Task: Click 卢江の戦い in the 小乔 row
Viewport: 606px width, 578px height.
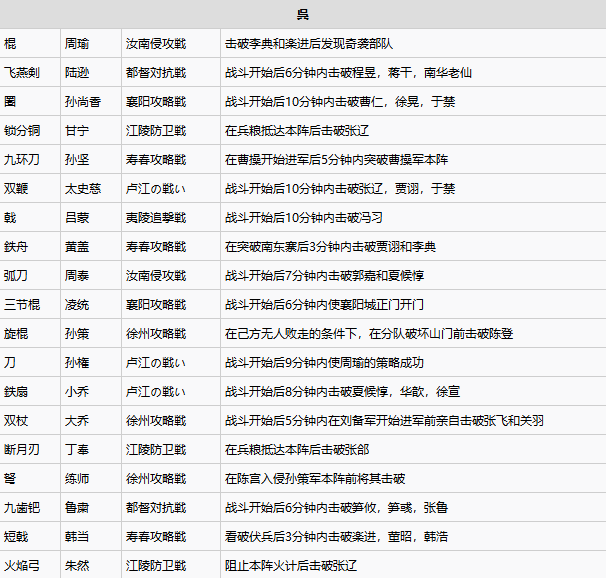Action: [155, 391]
